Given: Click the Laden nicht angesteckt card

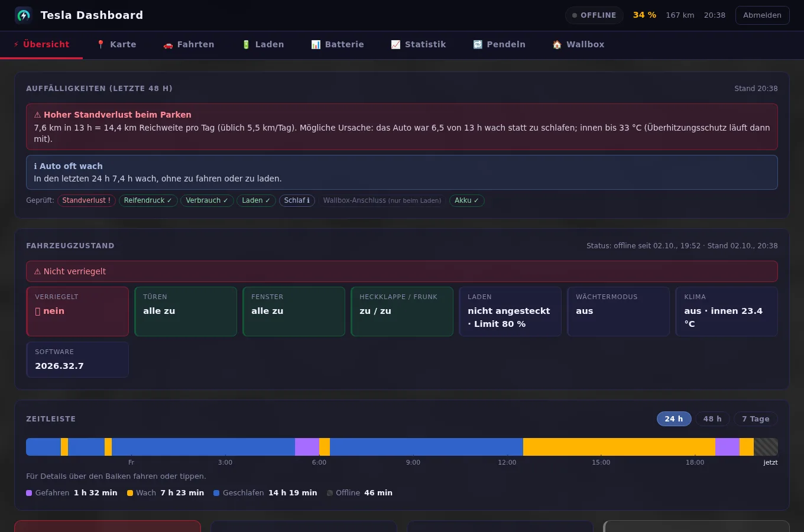Looking at the screenshot, I should pos(510,312).
